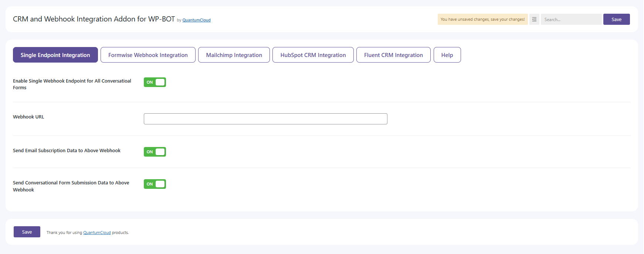Switch to the Fluent CRM Integration tab

pos(393,55)
